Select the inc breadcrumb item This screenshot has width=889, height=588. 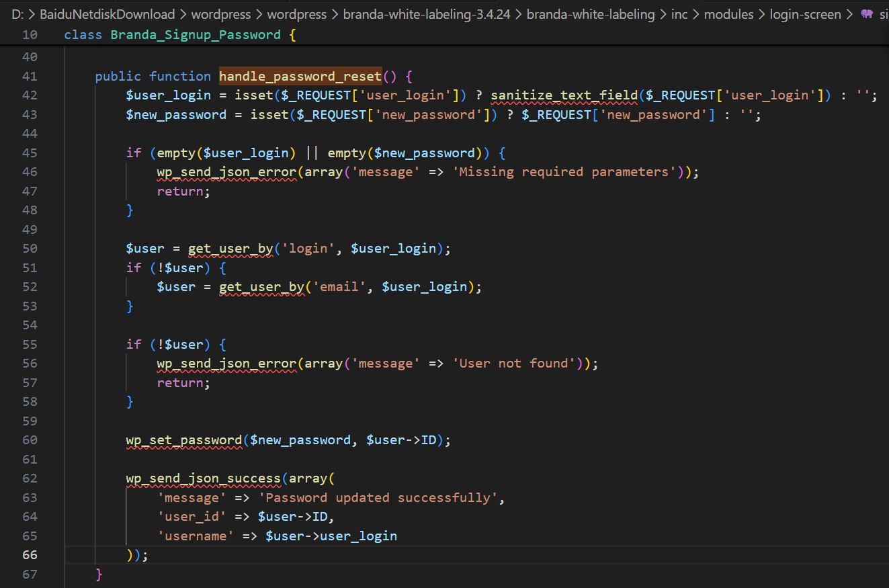pos(679,14)
